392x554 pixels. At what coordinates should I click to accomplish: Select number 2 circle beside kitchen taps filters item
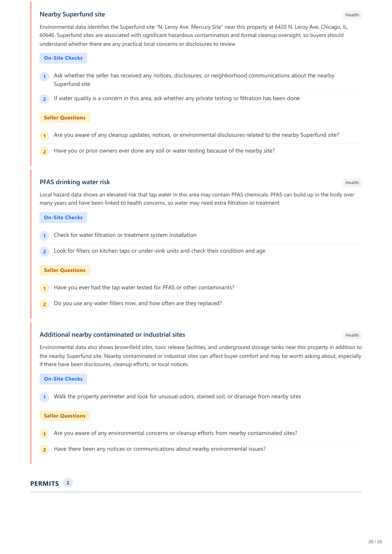[45, 251]
